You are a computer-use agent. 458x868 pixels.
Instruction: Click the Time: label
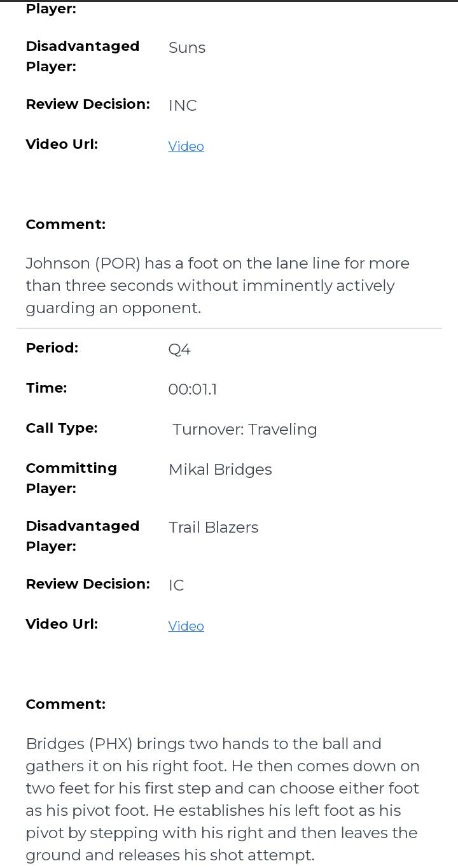pyautogui.click(x=46, y=388)
